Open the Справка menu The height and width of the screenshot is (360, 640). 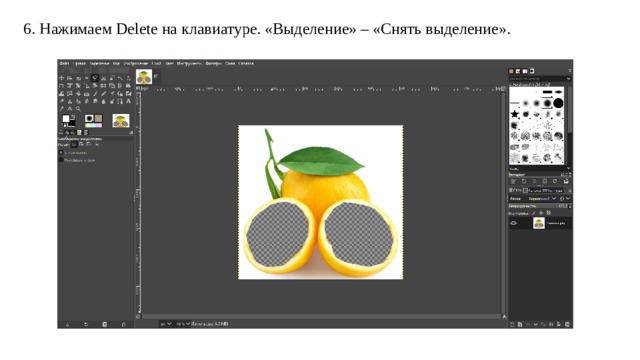246,63
